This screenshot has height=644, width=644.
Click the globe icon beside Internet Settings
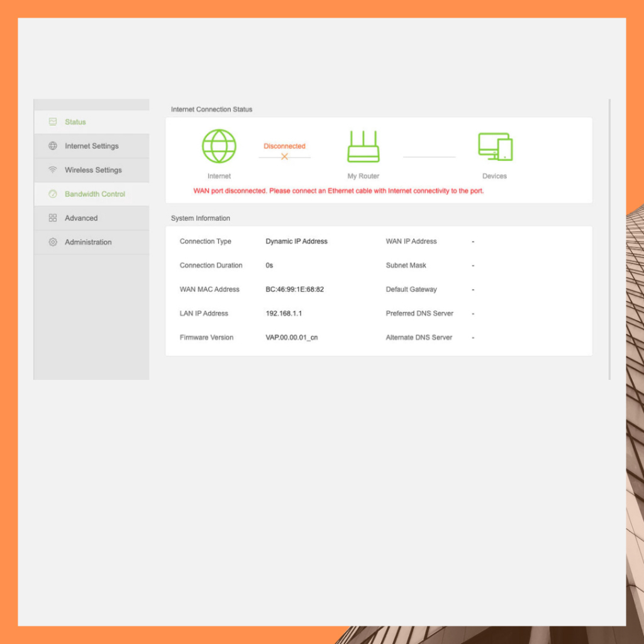tap(53, 146)
